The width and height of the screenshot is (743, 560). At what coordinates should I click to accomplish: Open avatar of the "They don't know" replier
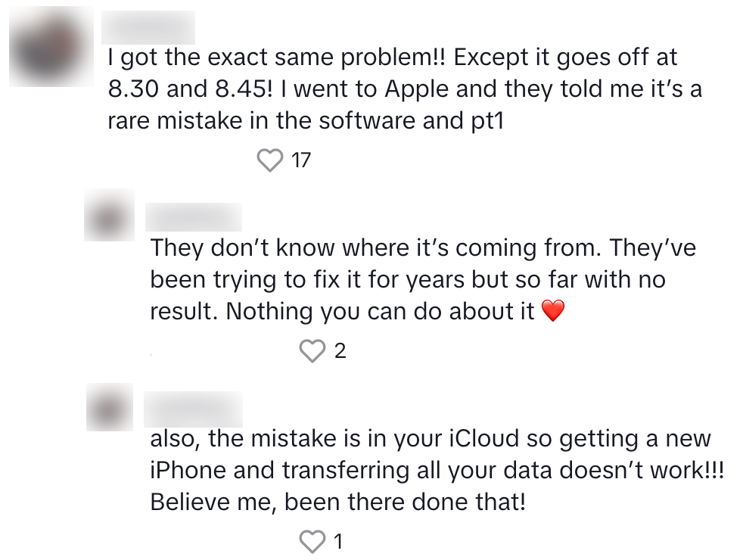[110, 218]
